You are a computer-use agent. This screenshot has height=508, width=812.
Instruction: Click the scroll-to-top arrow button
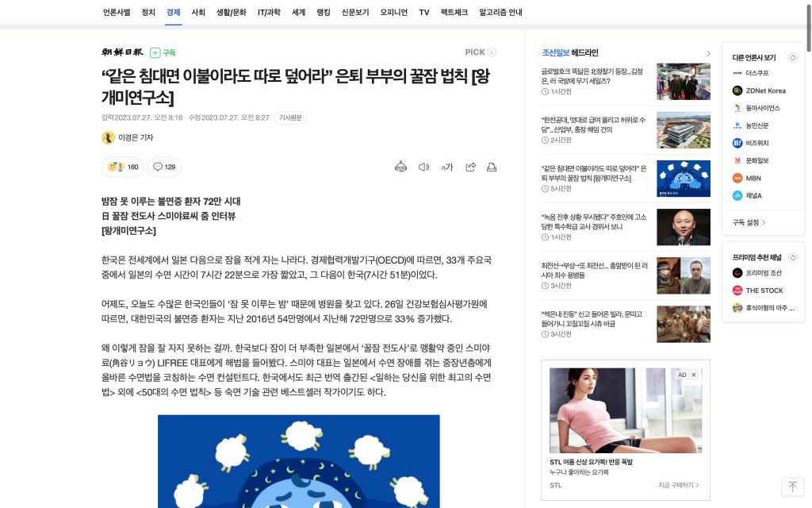(792, 487)
